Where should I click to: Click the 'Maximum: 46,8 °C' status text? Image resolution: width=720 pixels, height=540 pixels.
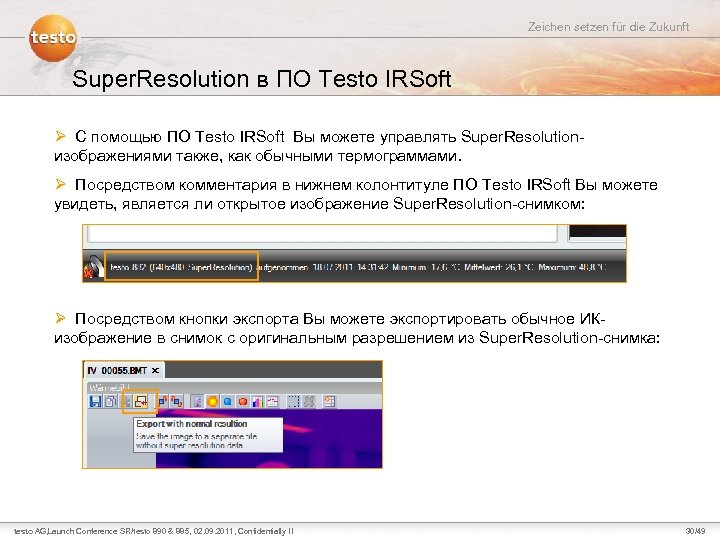click(x=572, y=267)
